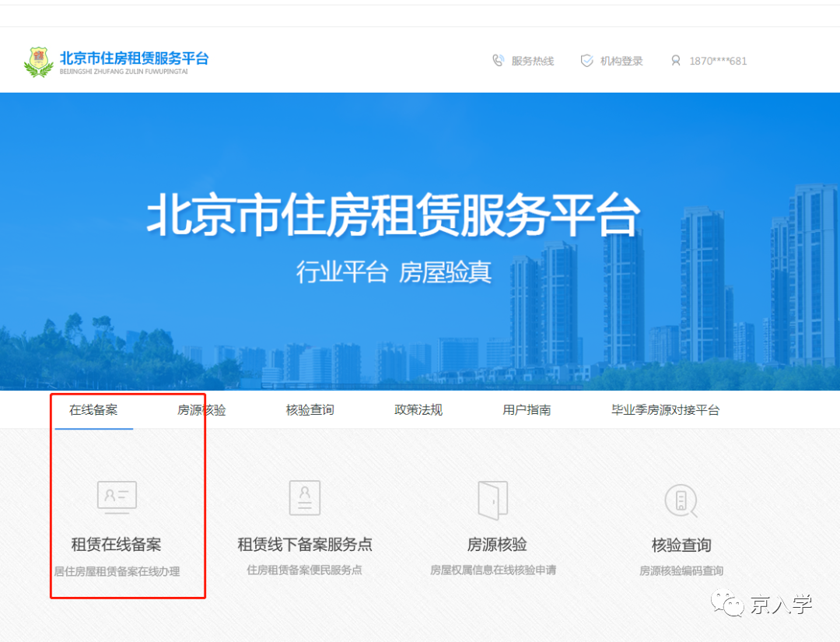
Task: Select the 在线备案 tab
Action: coord(93,410)
